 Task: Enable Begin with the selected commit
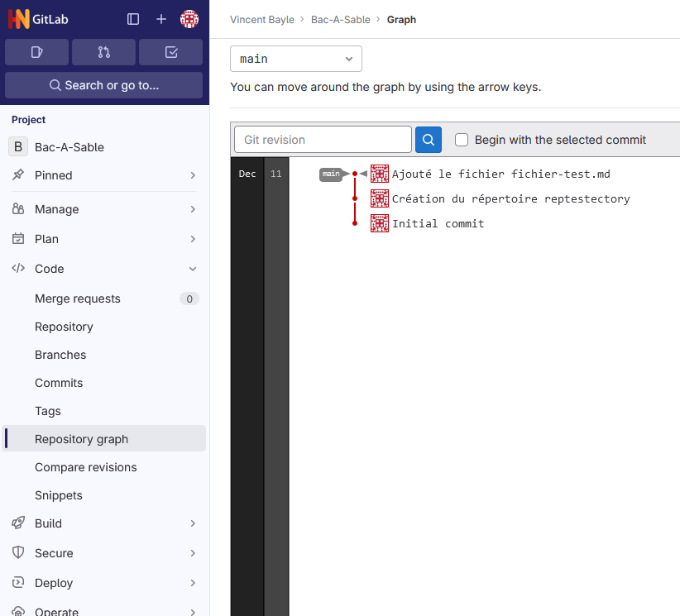coord(462,140)
